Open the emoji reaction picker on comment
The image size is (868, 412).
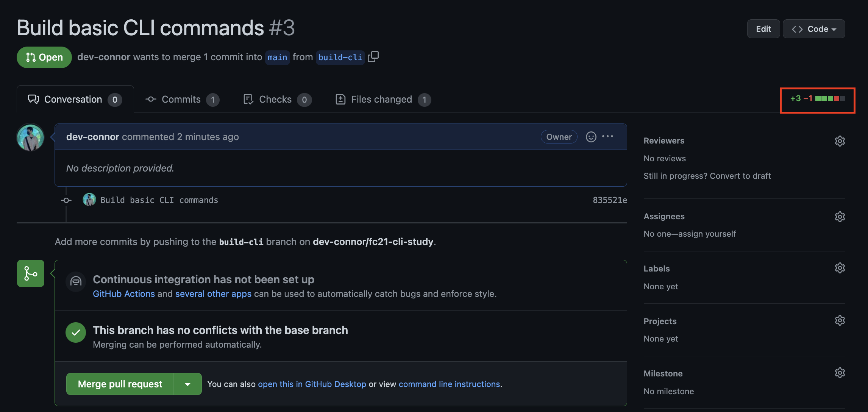(591, 137)
